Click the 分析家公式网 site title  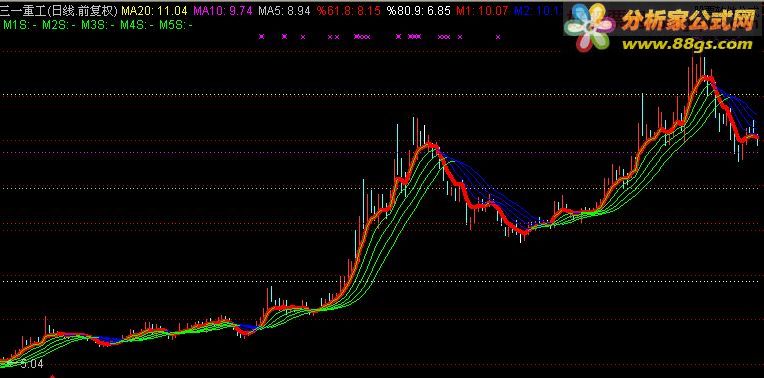click(688, 20)
